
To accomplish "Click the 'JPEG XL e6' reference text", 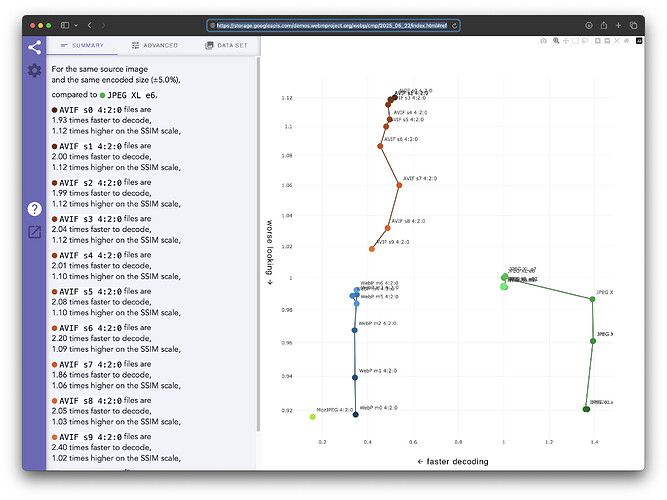I will coord(132,95).
